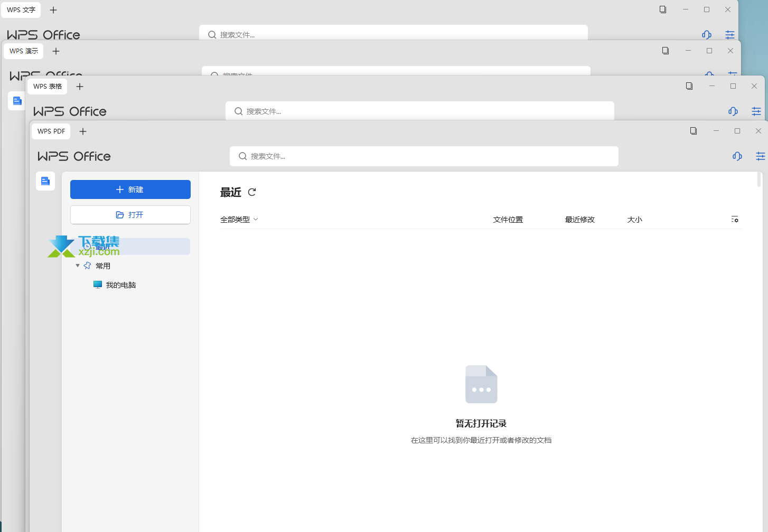Viewport: 768px width, 532px height.
Task: Click WPS Office logo in WPS 表格 window
Action: coord(70,111)
